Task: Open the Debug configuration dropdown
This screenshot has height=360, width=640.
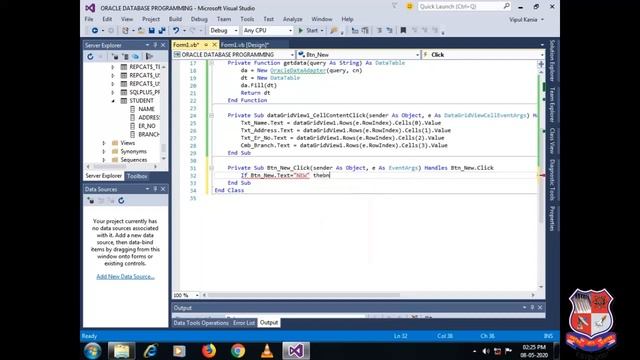Action: (x=223, y=31)
